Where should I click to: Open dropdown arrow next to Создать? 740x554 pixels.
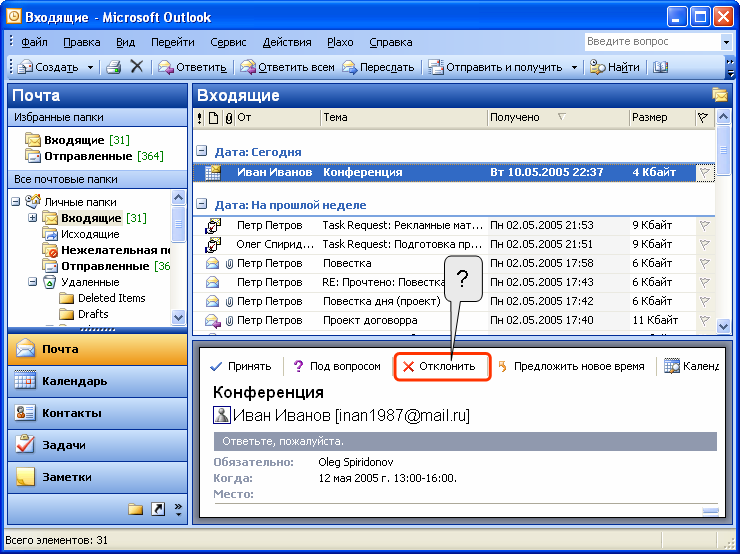[90, 67]
